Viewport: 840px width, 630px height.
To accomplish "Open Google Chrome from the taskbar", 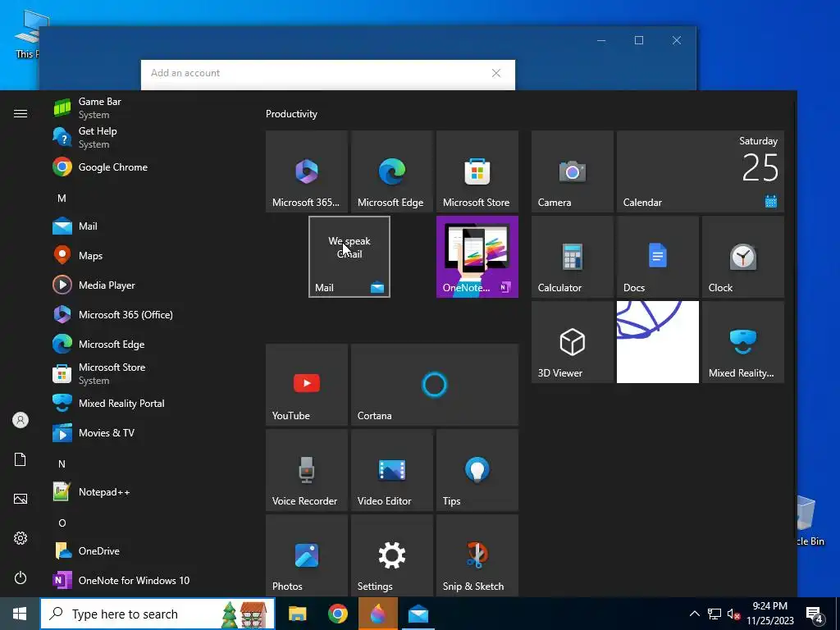I will 337,614.
